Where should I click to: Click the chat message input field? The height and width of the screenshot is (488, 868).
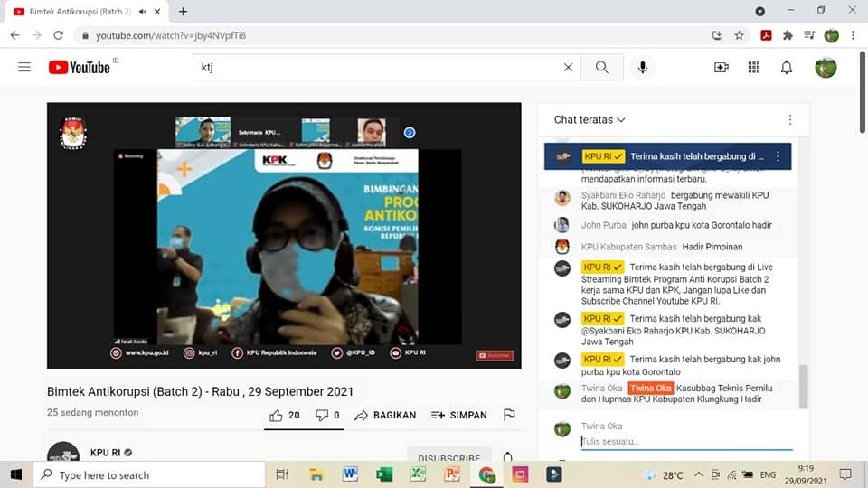pyautogui.click(x=685, y=441)
